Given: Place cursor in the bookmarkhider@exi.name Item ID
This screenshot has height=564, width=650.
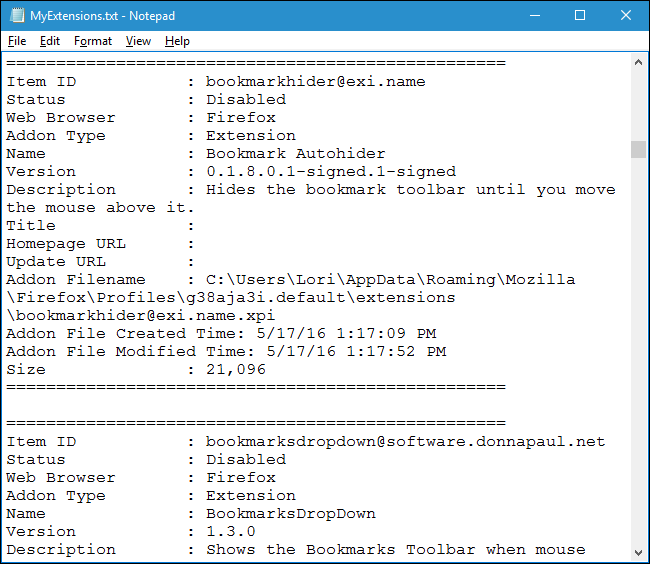Looking at the screenshot, I should click(315, 82).
